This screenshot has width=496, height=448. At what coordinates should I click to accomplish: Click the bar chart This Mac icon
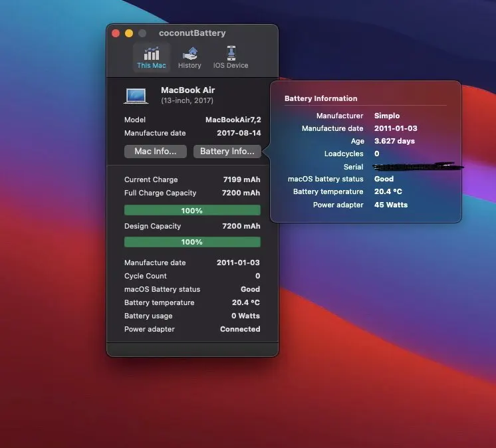(x=152, y=54)
